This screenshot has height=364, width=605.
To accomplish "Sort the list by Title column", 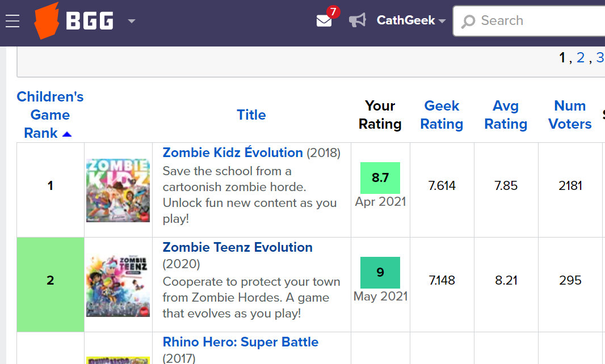I will click(x=251, y=115).
